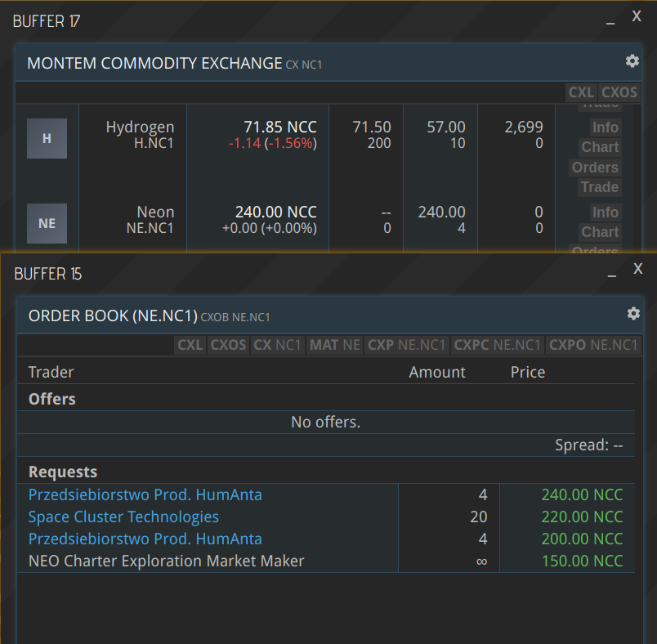Image resolution: width=657 pixels, height=644 pixels.
Task: Open settings gear in Montem Commodity Exchange
Action: [632, 61]
